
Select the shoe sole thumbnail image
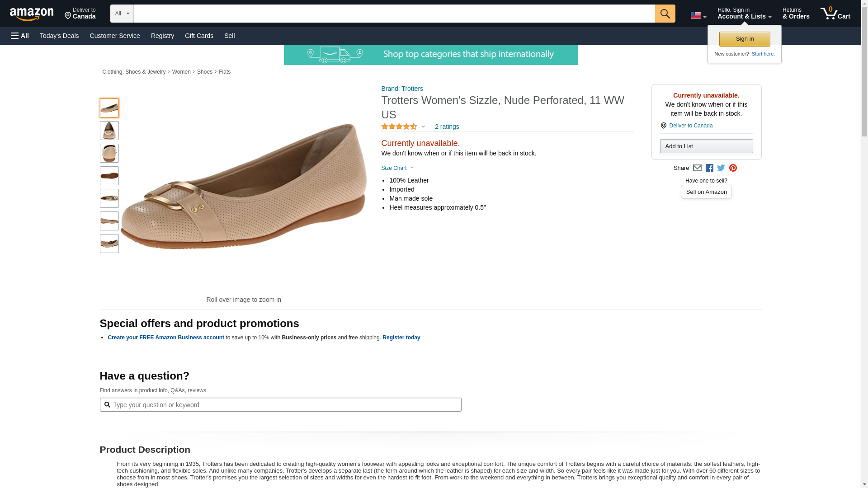pos(109,176)
